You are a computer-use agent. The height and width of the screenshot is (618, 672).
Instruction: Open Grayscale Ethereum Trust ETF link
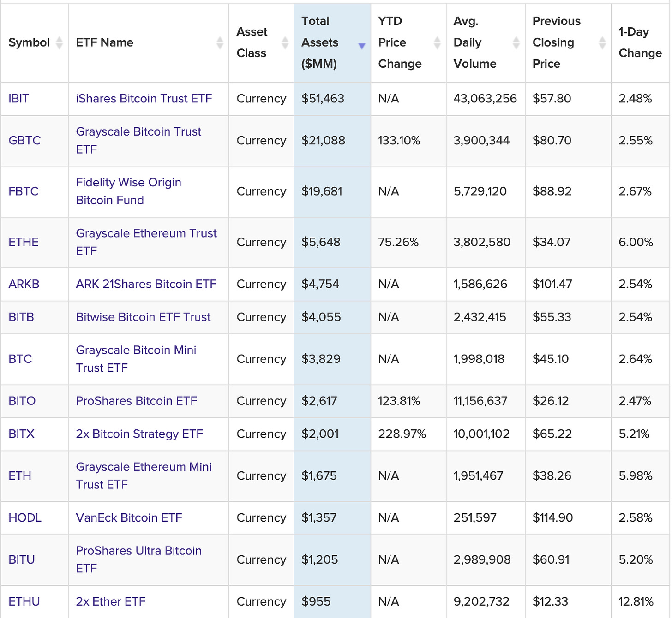click(146, 242)
